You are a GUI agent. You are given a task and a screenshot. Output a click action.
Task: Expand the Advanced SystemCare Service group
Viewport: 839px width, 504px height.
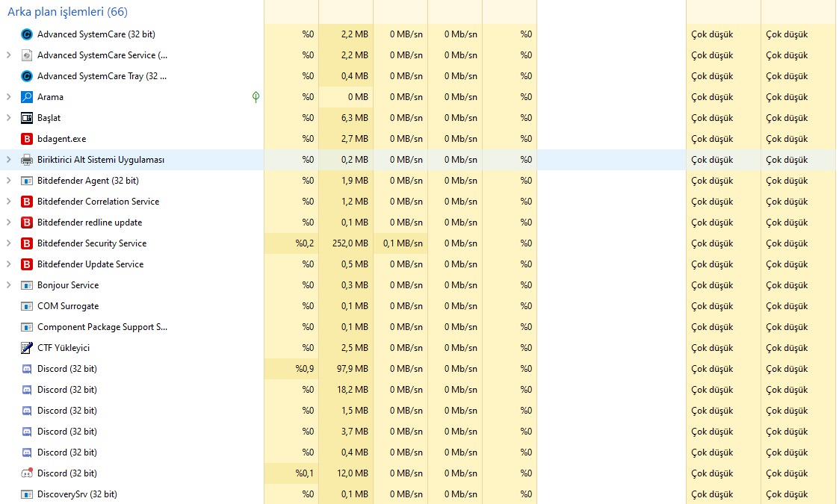[x=8, y=55]
